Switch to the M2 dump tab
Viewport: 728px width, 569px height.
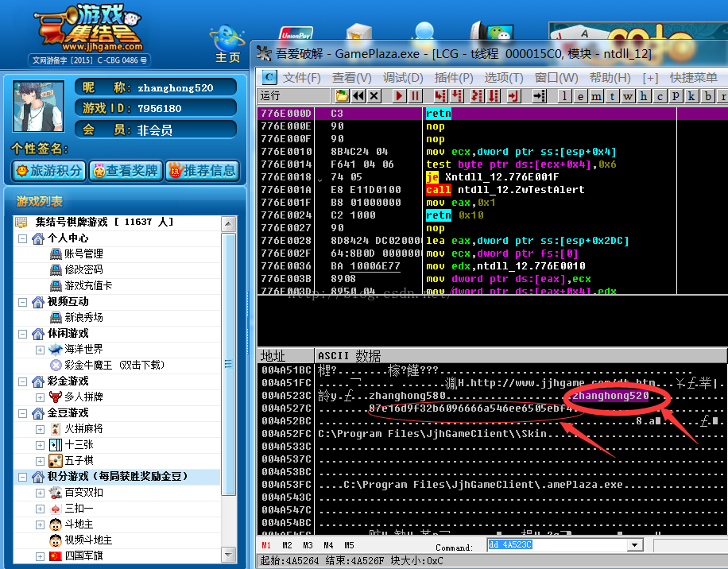tap(287, 545)
